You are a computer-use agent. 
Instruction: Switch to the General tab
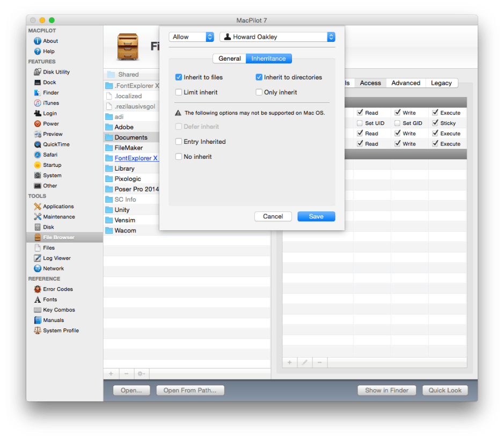pyautogui.click(x=230, y=58)
